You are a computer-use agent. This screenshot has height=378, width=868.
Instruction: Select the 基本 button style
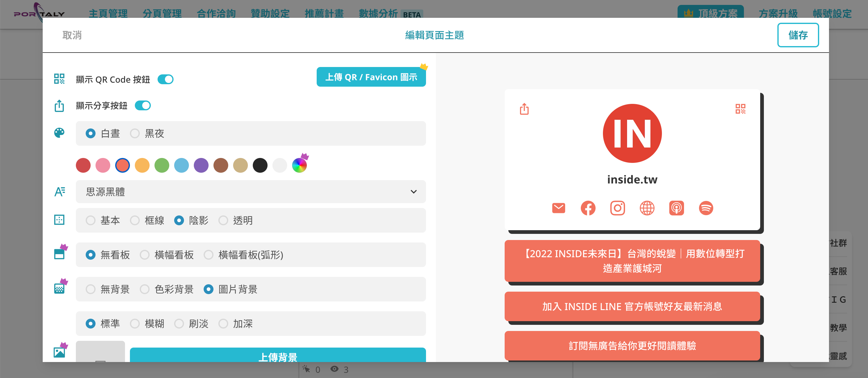[x=90, y=221]
